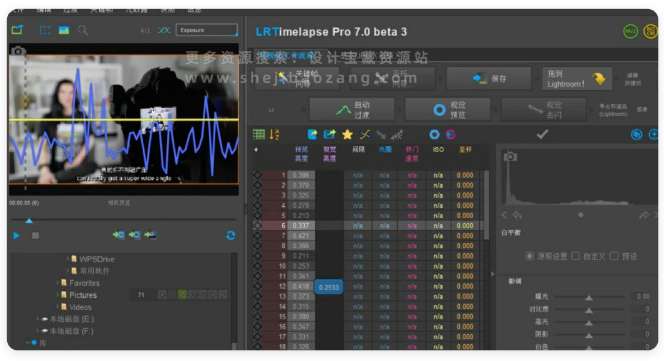
Task: Click the 曝光 exposure value field
Action: [x=643, y=297]
